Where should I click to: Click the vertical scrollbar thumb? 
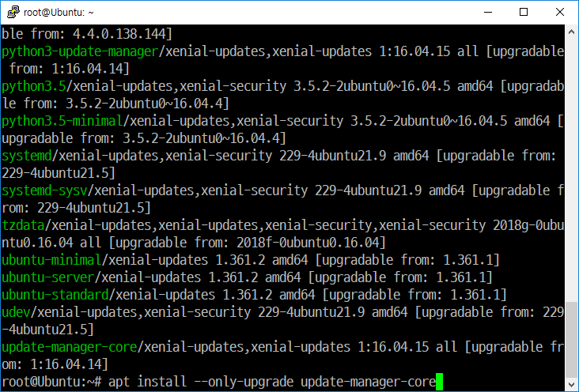pyautogui.click(x=571, y=340)
